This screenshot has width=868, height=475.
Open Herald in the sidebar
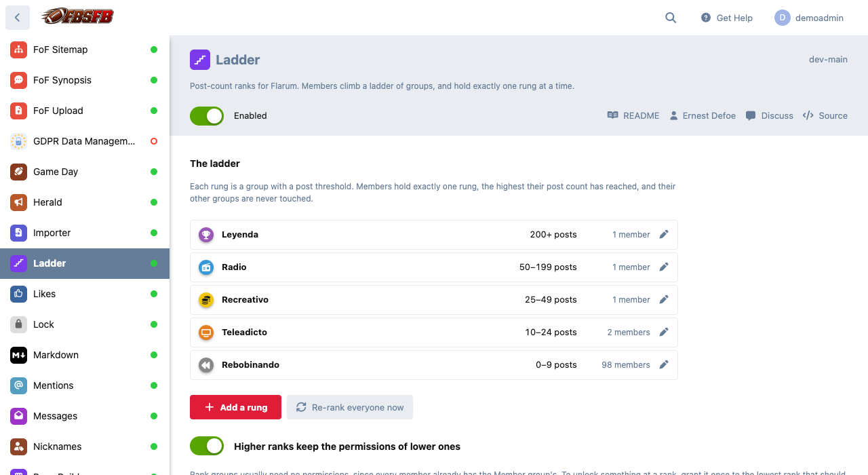pos(85,202)
